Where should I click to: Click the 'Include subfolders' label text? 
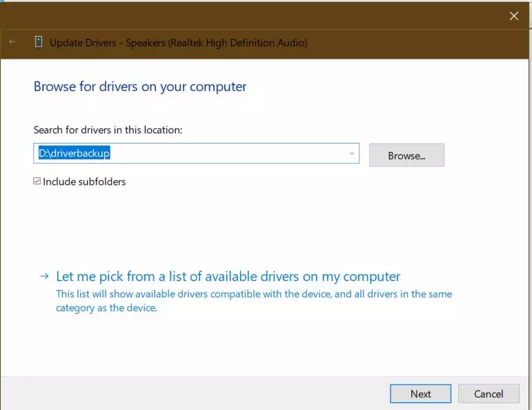click(x=84, y=182)
